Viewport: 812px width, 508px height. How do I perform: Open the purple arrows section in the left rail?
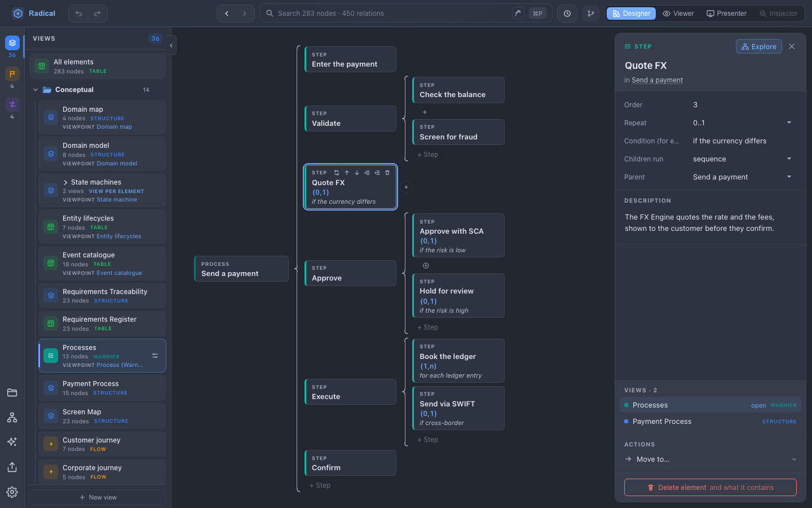12,104
